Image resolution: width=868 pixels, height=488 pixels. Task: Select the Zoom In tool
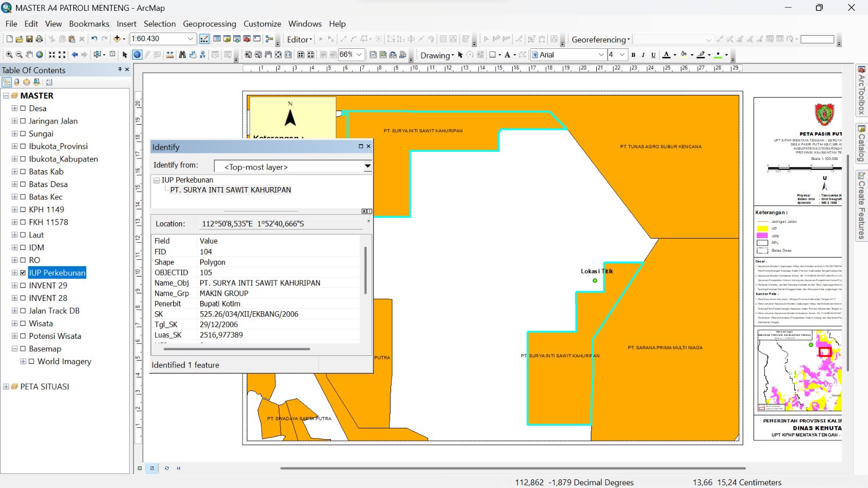pos(9,55)
